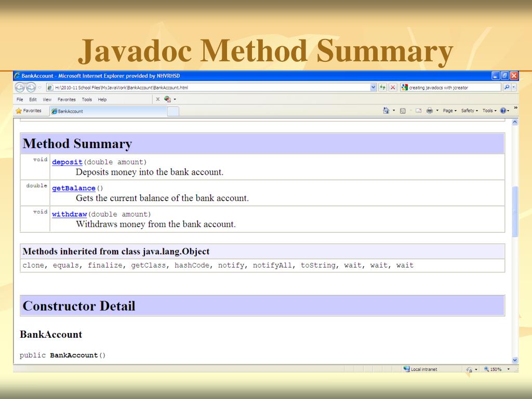Minimize the Internet Explorer window
This screenshot has height=399, width=532.
tap(496, 76)
